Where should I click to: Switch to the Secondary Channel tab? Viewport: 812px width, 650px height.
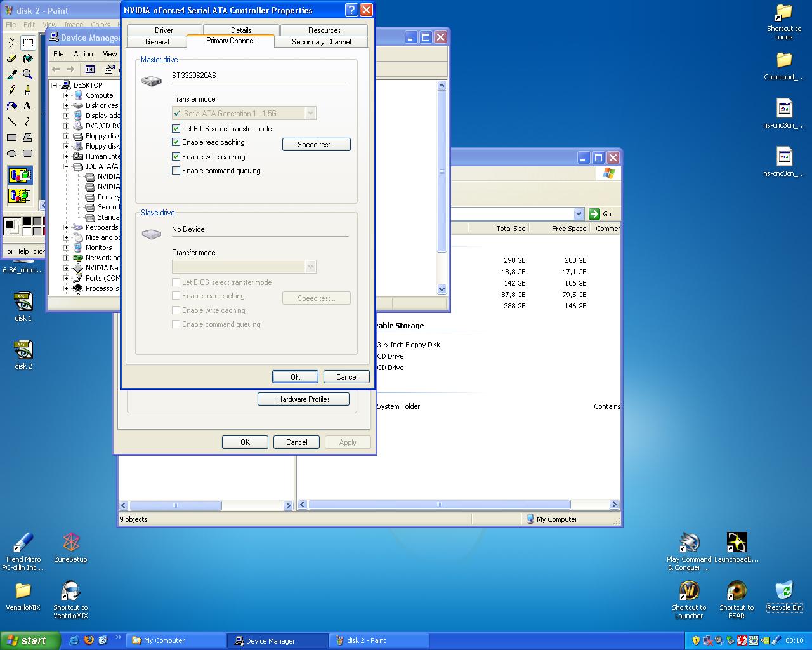321,41
